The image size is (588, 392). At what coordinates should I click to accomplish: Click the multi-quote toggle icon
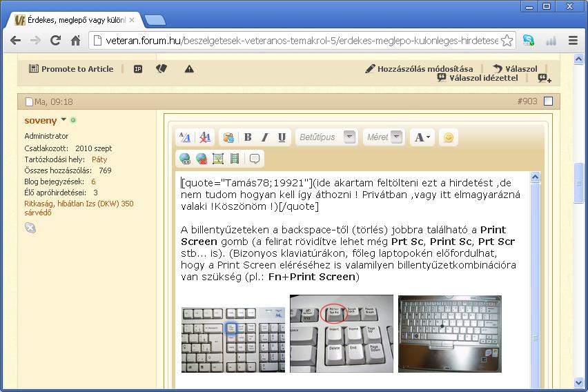coord(544,79)
